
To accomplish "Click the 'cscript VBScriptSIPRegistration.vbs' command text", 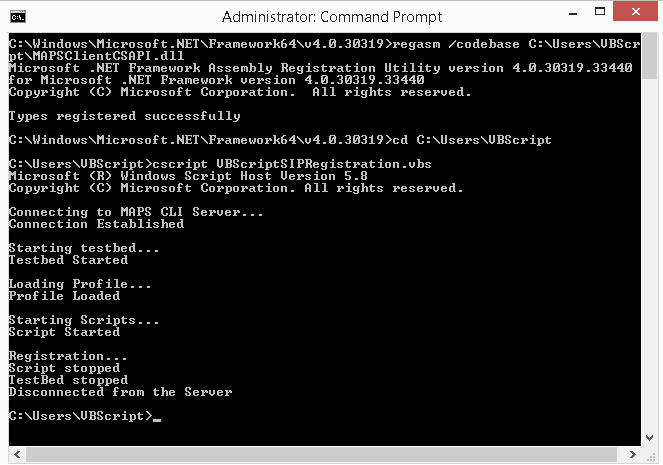I will tap(292, 164).
